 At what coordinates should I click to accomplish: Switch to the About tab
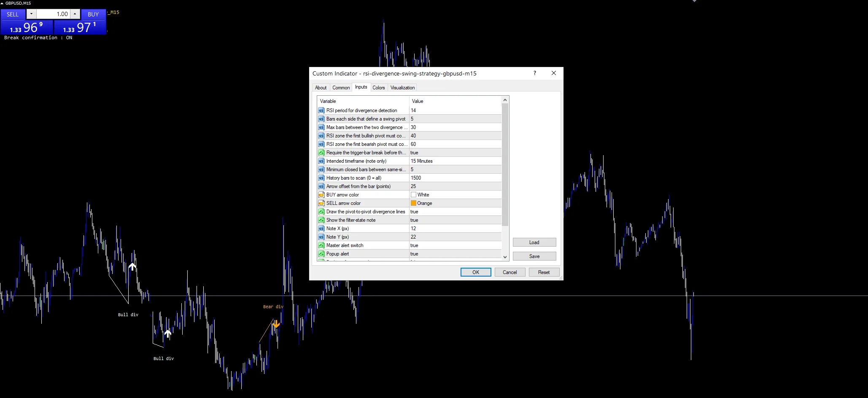321,88
